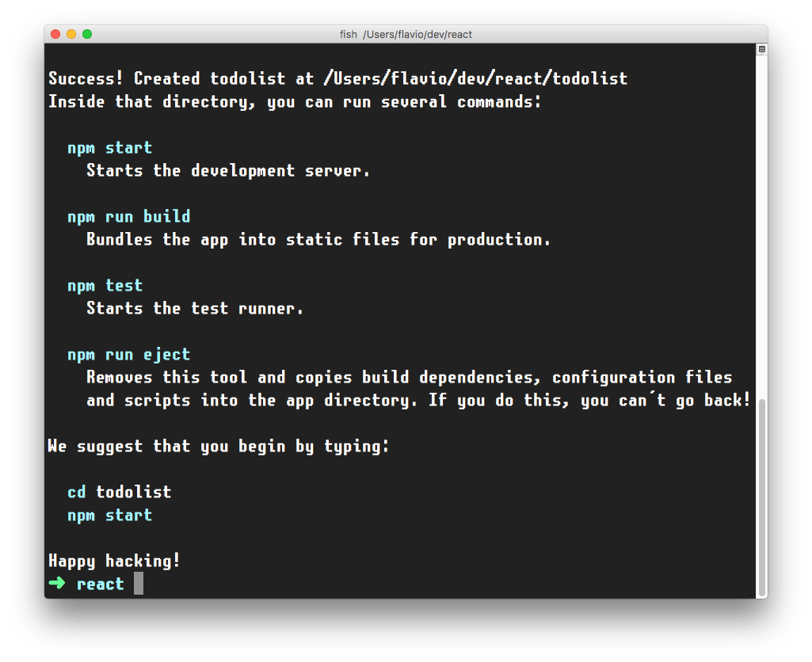812x662 pixels.
Task: Click the "npm test" command text
Action: tap(105, 286)
